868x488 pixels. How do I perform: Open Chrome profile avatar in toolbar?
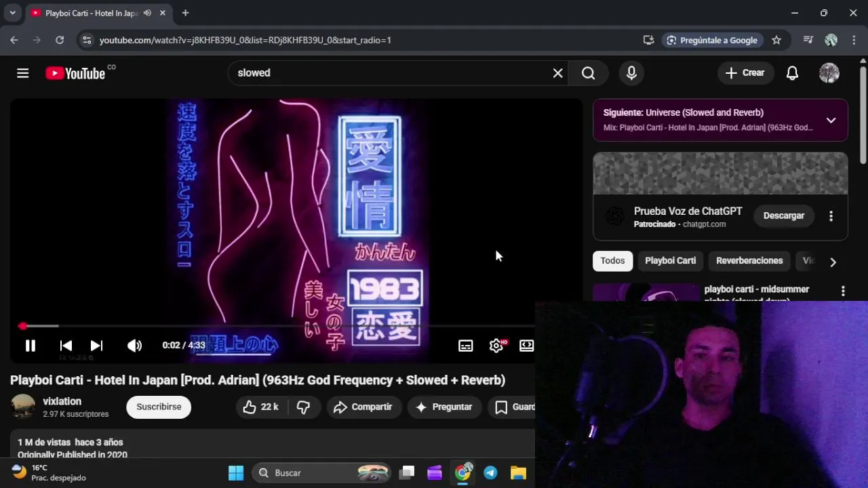[831, 40]
